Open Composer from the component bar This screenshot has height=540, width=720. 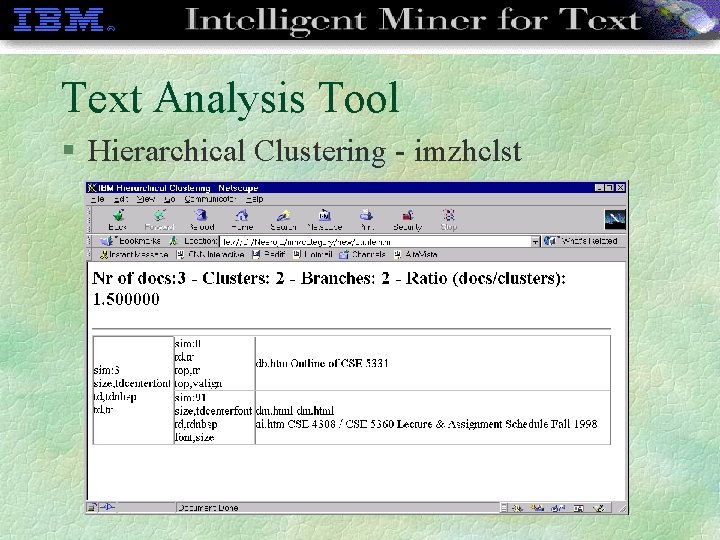(x=598, y=508)
